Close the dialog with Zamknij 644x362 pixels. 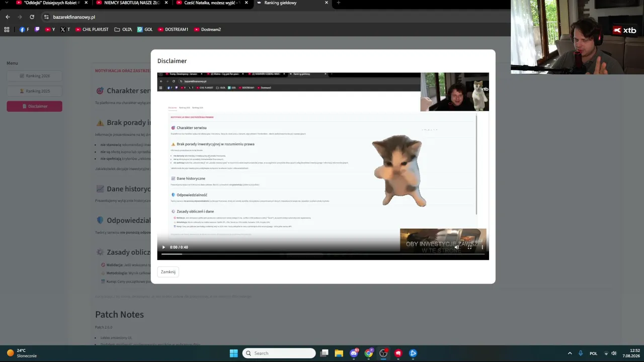pos(168,272)
